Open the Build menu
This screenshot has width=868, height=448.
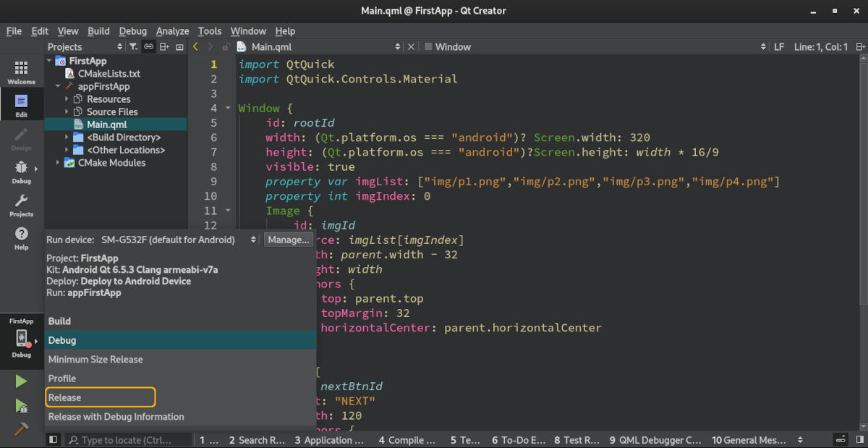(98, 31)
